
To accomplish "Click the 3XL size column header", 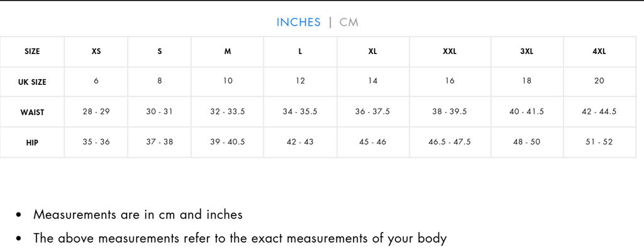I will (526, 52).
